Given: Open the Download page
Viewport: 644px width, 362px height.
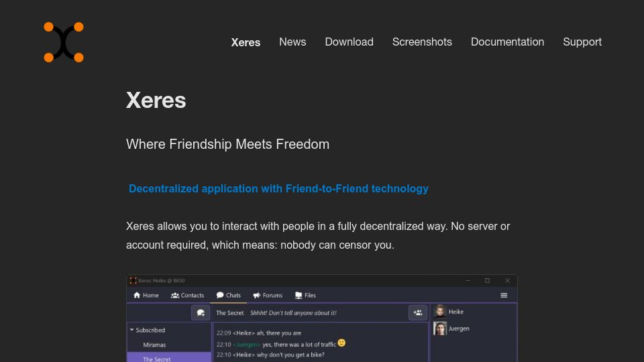Looking at the screenshot, I should pos(349,42).
